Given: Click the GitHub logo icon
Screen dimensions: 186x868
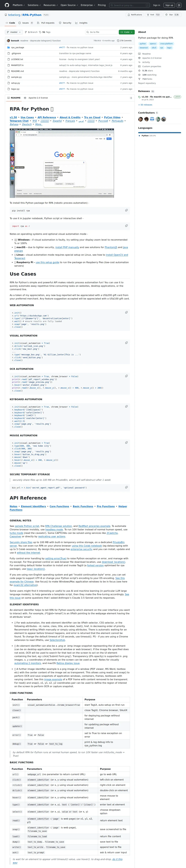Looking at the screenshot, I should (x=7, y=5).
